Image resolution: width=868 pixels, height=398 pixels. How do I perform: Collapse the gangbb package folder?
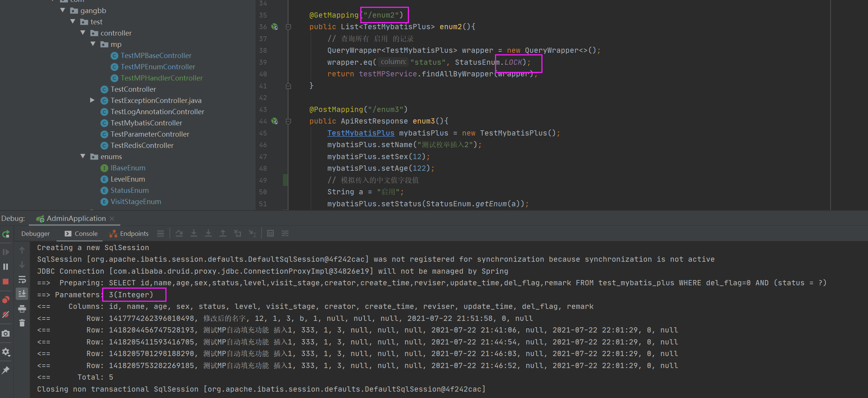pos(62,10)
